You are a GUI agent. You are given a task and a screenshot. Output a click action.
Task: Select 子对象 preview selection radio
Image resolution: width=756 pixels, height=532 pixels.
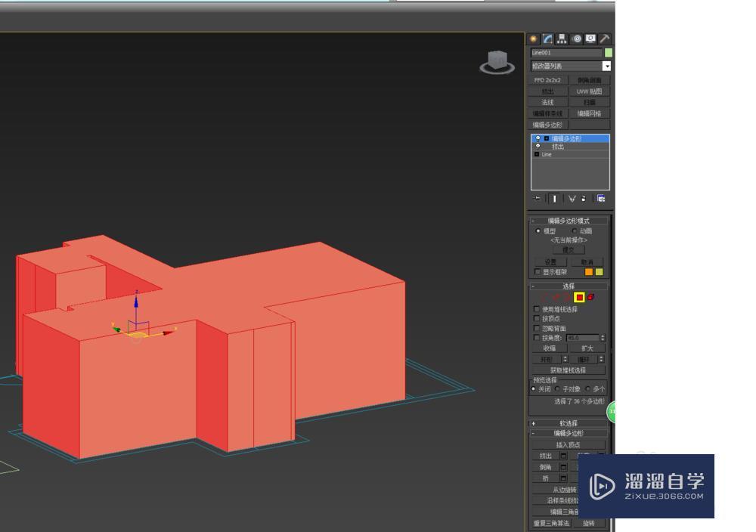[x=557, y=389]
